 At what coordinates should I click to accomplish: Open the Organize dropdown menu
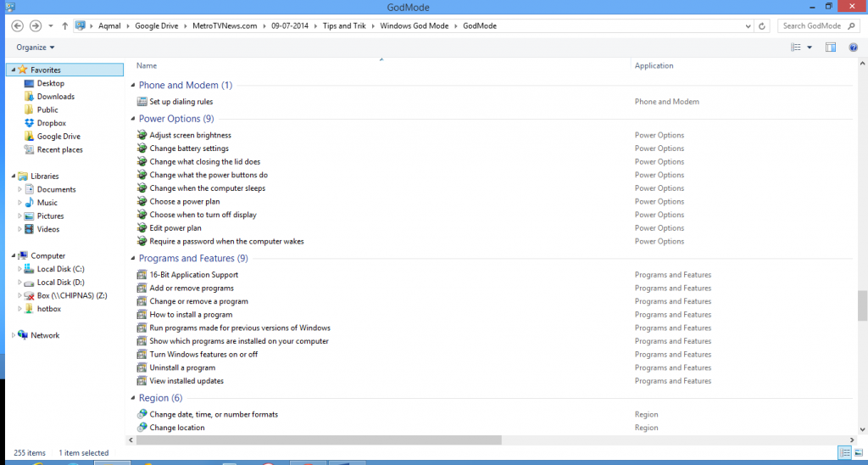pos(36,48)
